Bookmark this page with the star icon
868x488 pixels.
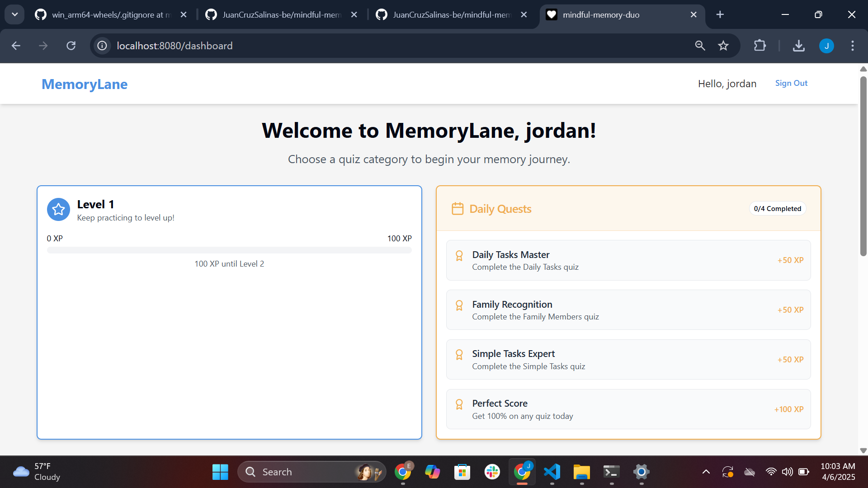click(x=723, y=46)
